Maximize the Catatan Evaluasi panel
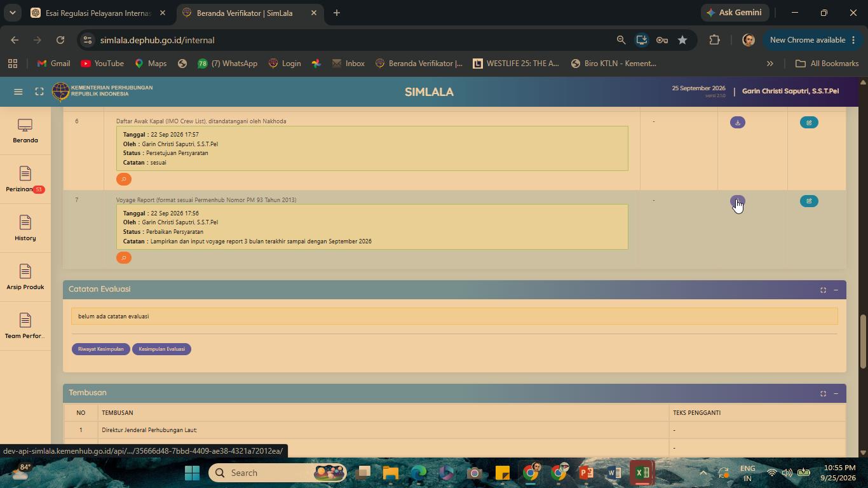The image size is (868, 488). (823, 290)
